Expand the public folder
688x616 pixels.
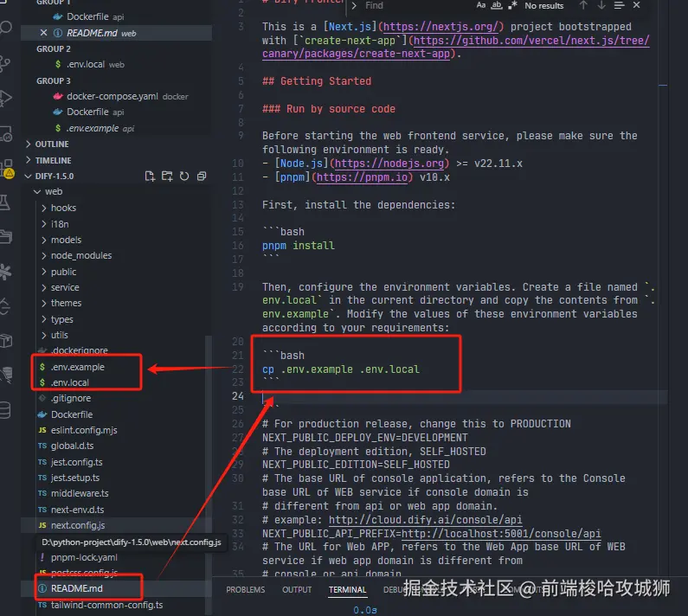(64, 272)
